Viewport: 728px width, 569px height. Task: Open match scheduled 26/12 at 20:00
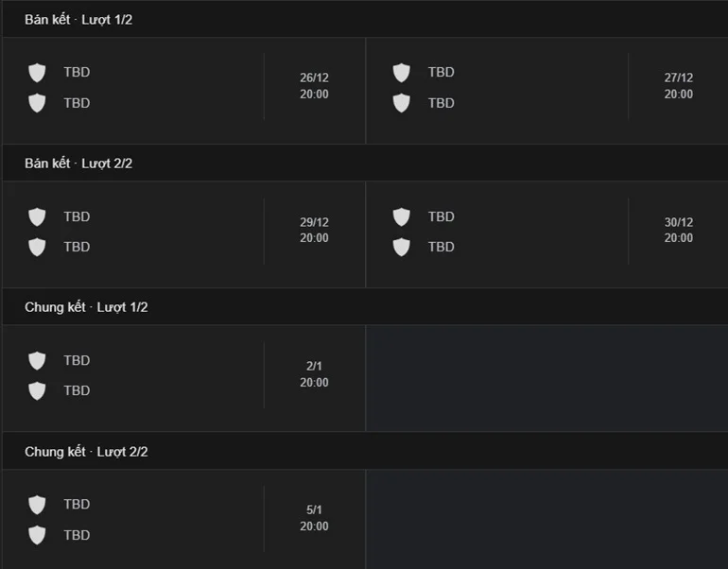point(314,86)
